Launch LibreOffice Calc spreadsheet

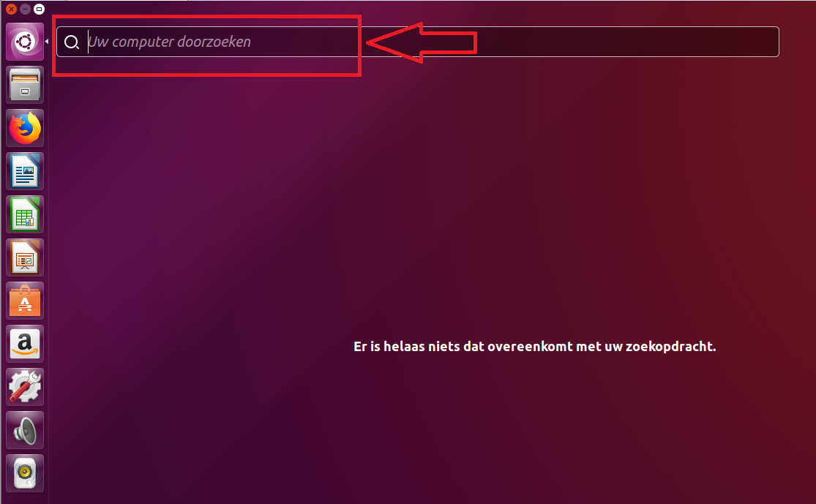[x=25, y=214]
